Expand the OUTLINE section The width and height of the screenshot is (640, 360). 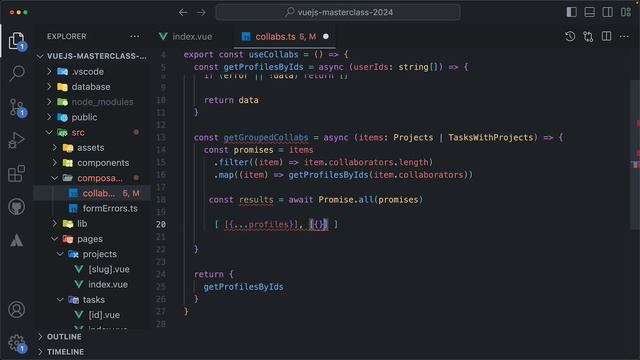pos(92,337)
